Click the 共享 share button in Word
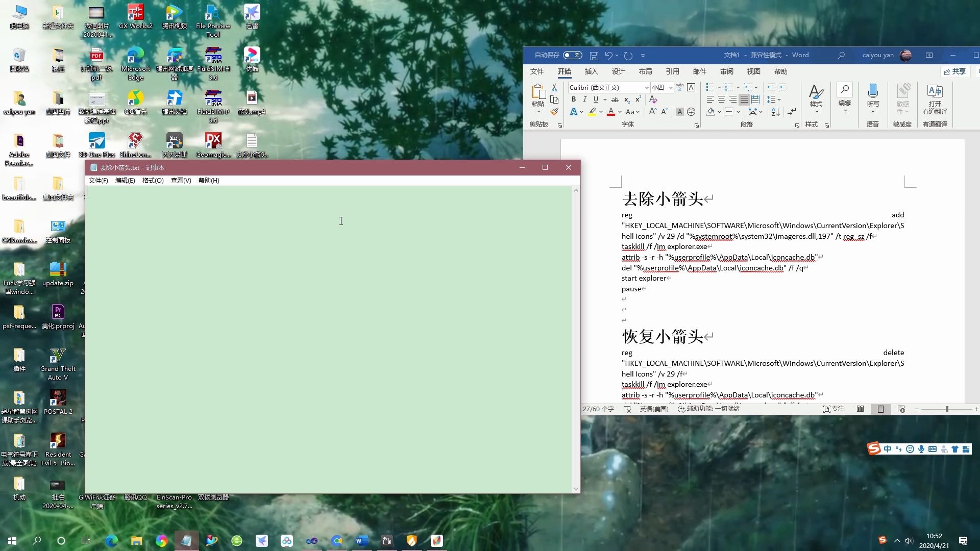Viewport: 980px width, 551px height. click(x=955, y=71)
